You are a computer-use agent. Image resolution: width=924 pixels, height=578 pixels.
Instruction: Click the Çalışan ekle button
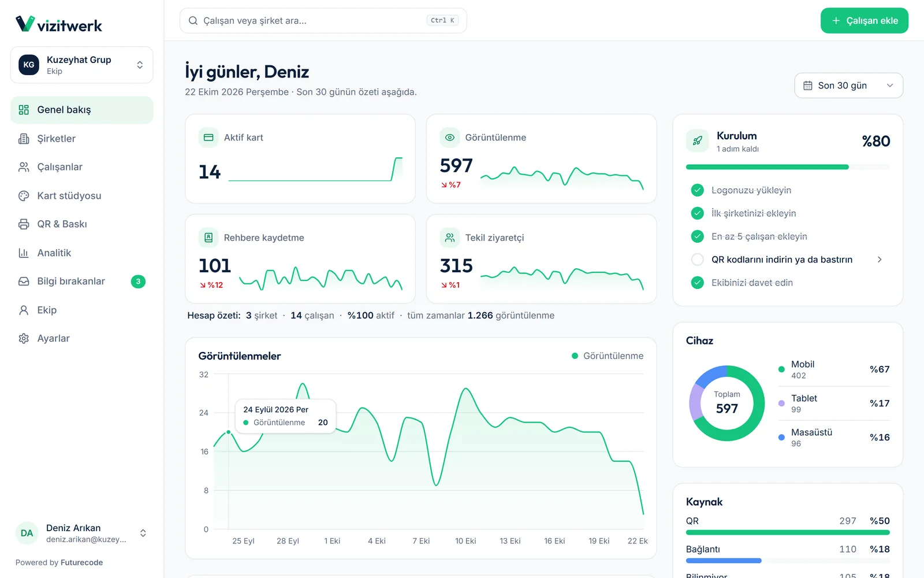[x=864, y=21]
